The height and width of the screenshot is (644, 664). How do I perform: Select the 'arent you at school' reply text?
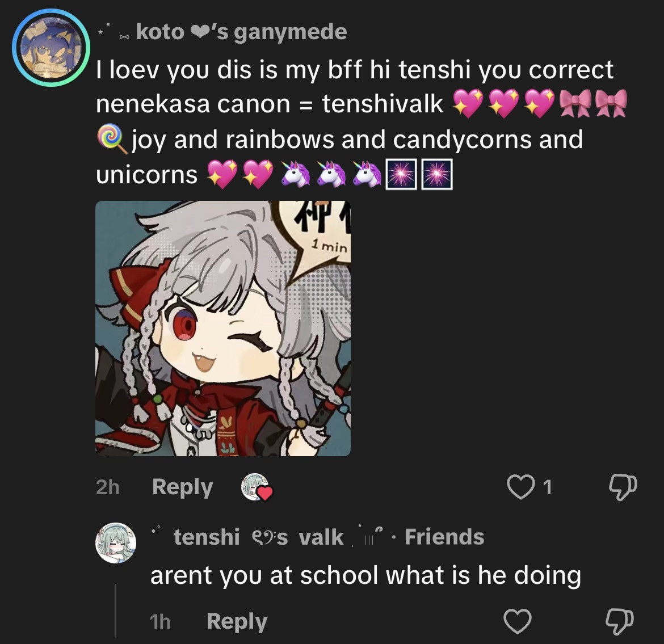pyautogui.click(x=366, y=575)
